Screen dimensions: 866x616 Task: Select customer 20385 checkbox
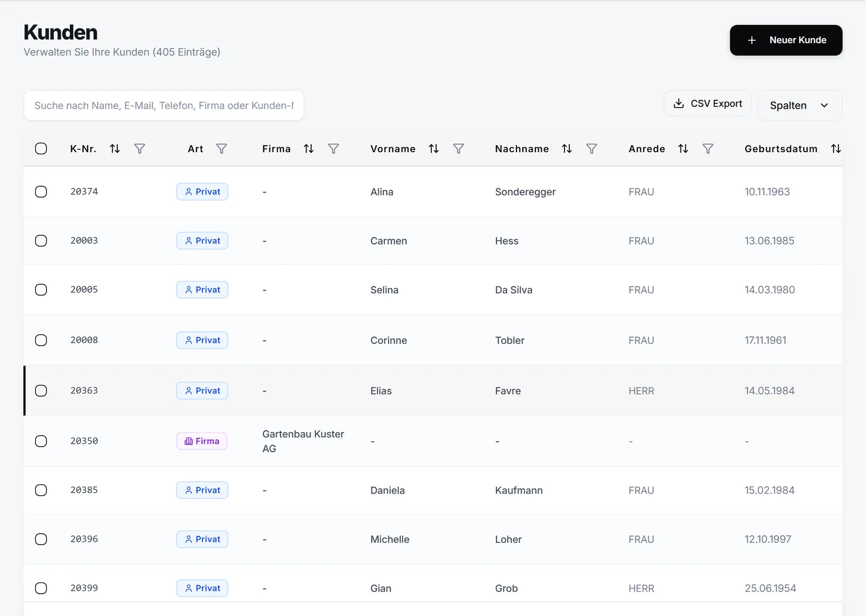coord(41,490)
